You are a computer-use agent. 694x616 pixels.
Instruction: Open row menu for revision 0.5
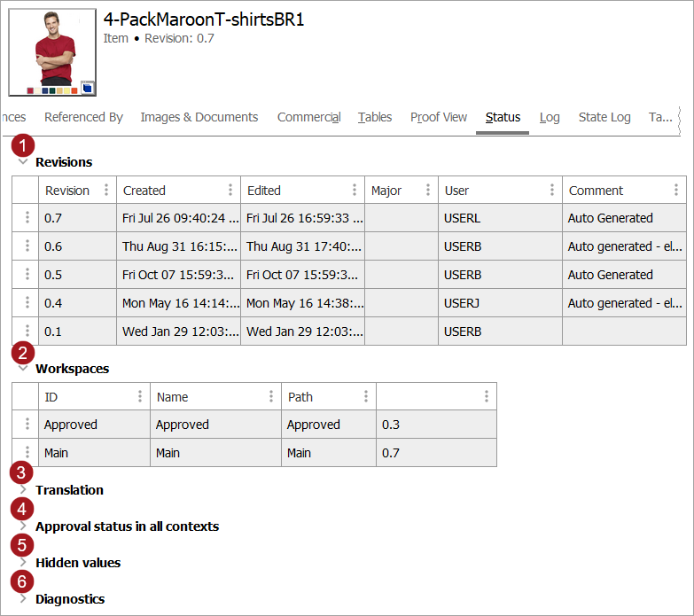(x=27, y=274)
